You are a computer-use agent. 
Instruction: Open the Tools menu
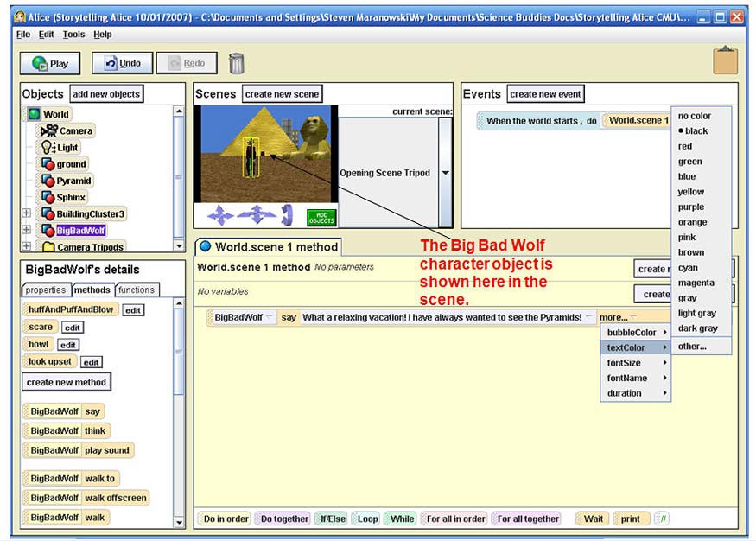pos(73,35)
